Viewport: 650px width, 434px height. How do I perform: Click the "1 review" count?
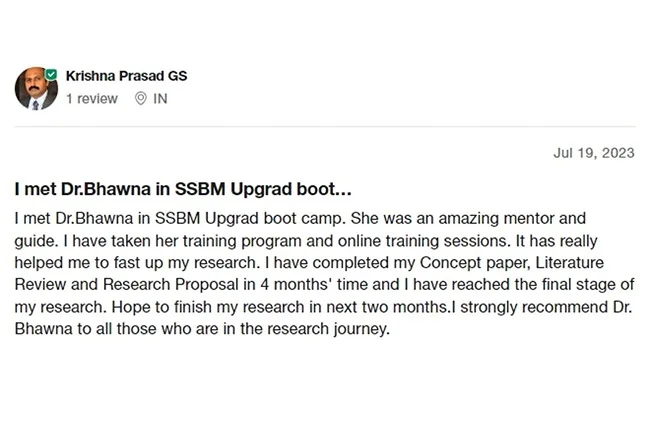91,99
